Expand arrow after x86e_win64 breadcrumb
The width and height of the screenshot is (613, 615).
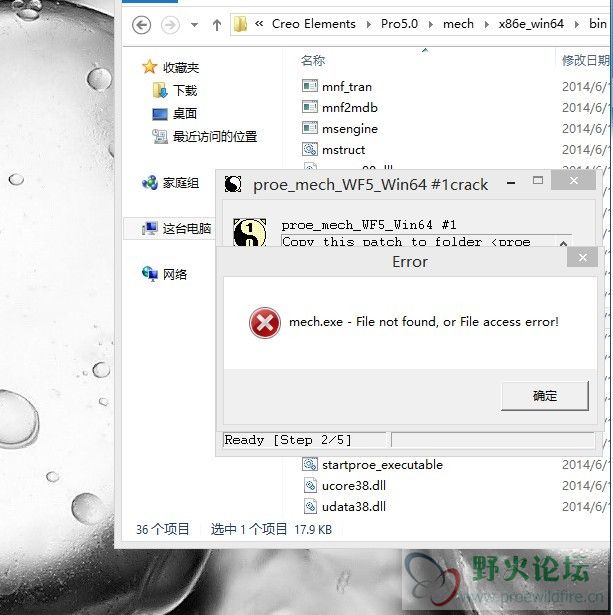577,25
